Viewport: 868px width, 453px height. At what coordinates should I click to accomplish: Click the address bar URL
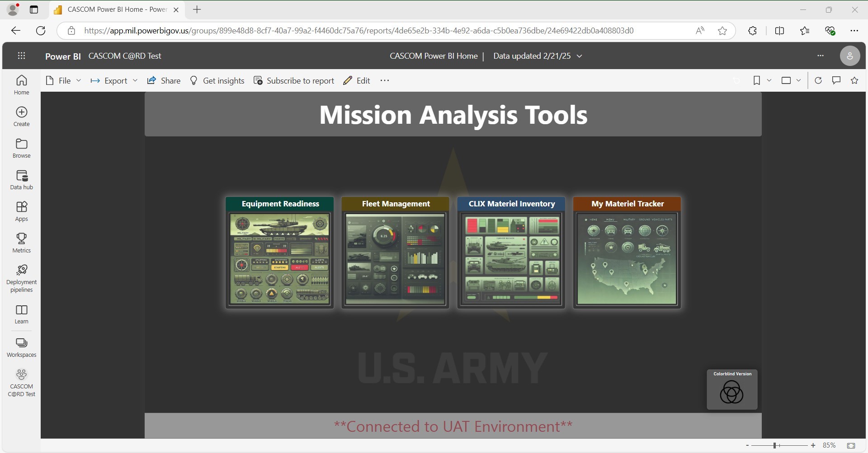[359, 31]
